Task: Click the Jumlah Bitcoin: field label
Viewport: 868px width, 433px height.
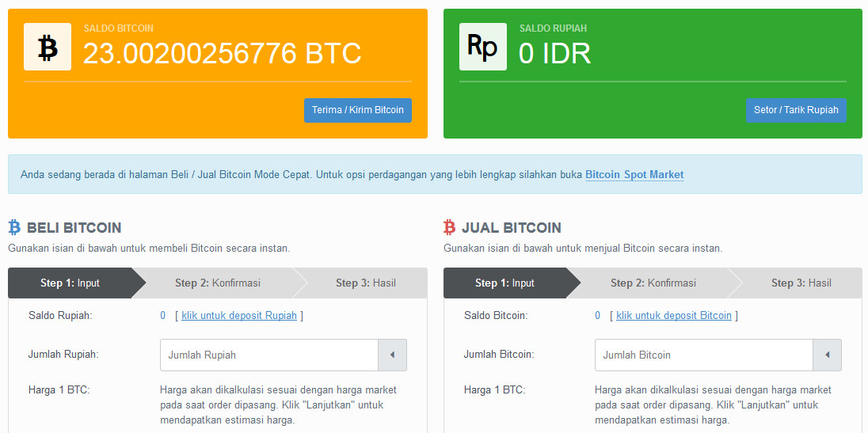Action: click(x=499, y=355)
